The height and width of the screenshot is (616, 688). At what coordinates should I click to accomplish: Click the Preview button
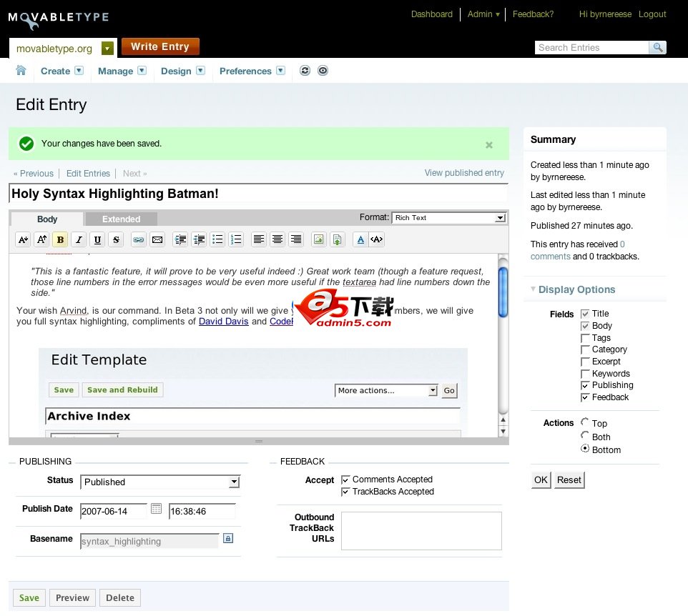pos(72,597)
